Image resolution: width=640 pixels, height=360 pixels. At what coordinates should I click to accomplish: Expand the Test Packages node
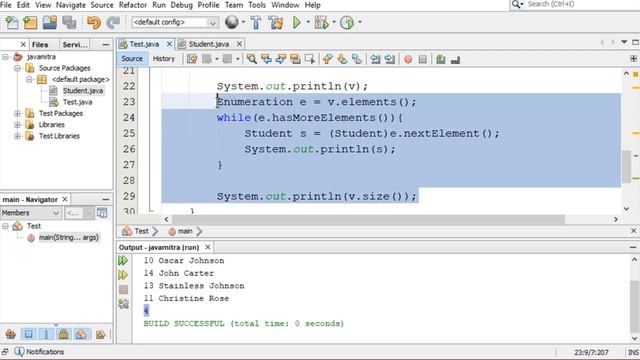coord(17,113)
